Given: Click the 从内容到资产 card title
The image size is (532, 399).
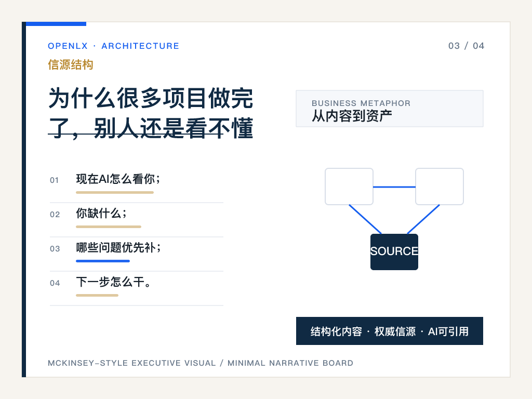Looking at the screenshot, I should 352,116.
